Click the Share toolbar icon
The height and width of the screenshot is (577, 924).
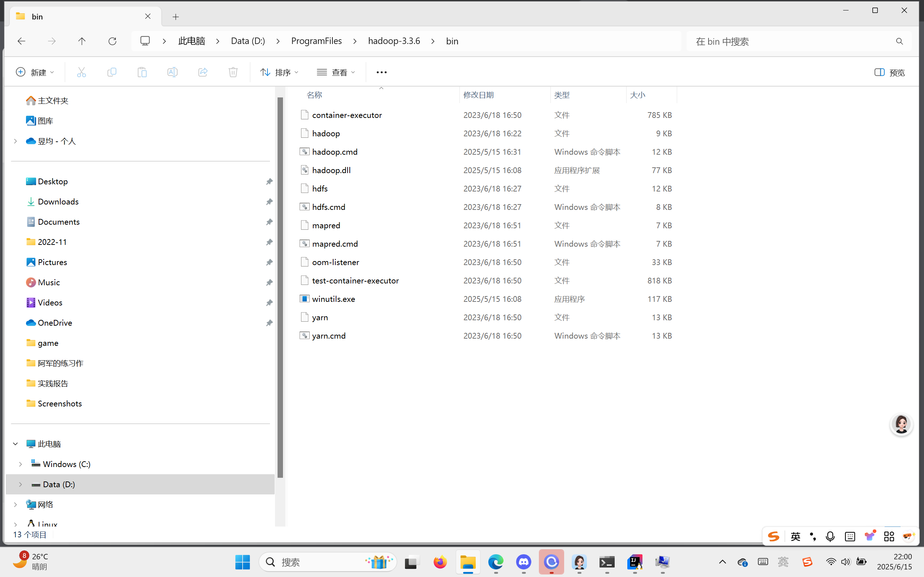pyautogui.click(x=203, y=72)
